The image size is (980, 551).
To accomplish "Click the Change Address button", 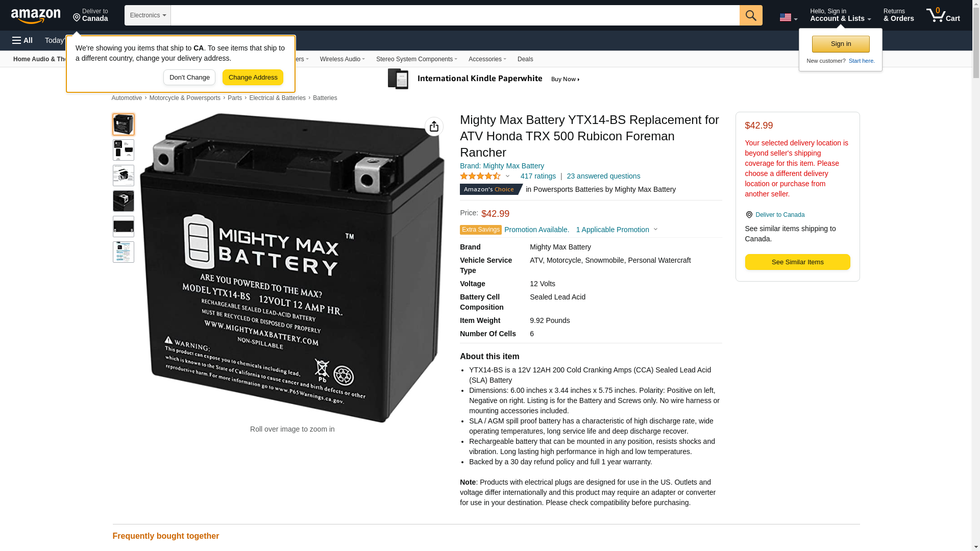I will point(253,78).
